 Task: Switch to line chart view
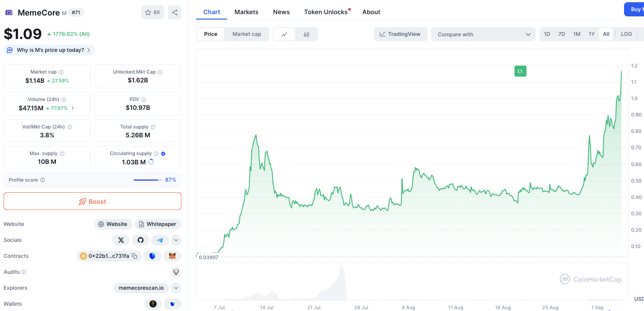click(285, 34)
